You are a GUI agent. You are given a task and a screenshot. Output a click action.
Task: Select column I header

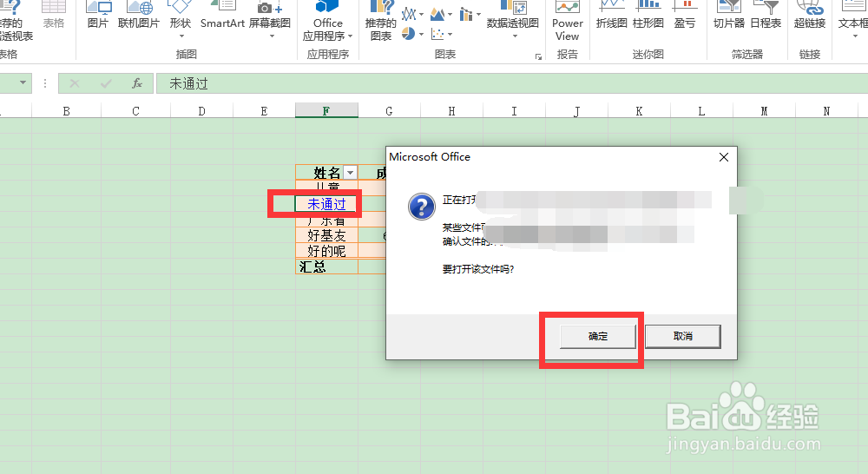514,111
